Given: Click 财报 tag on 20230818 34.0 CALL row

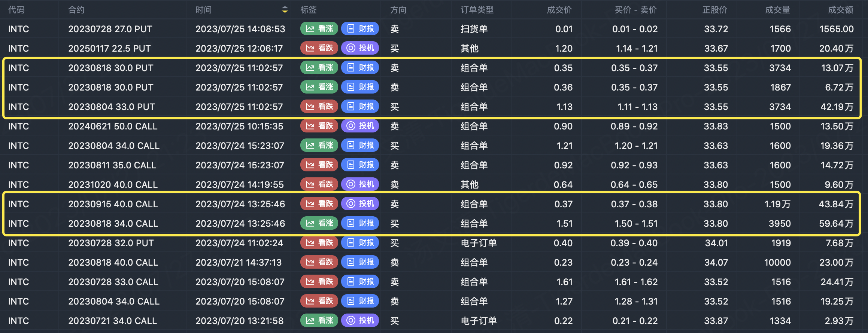Looking at the screenshot, I should pyautogui.click(x=360, y=223).
